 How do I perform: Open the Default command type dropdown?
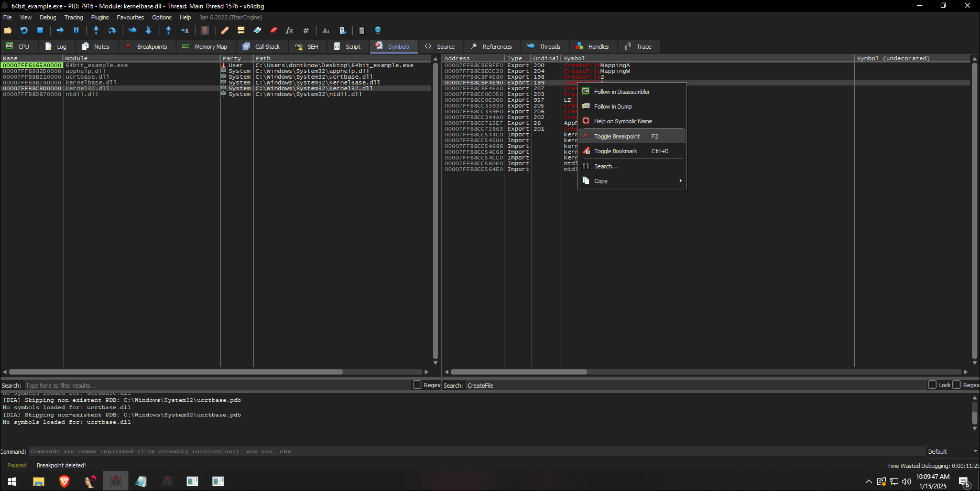coord(952,452)
